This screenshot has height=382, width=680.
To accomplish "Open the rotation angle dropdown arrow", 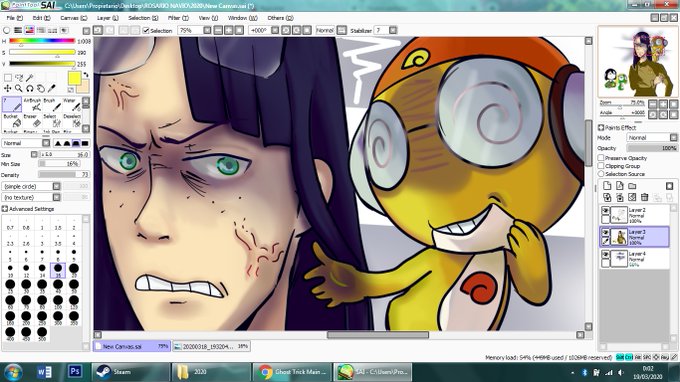I will [x=275, y=30].
